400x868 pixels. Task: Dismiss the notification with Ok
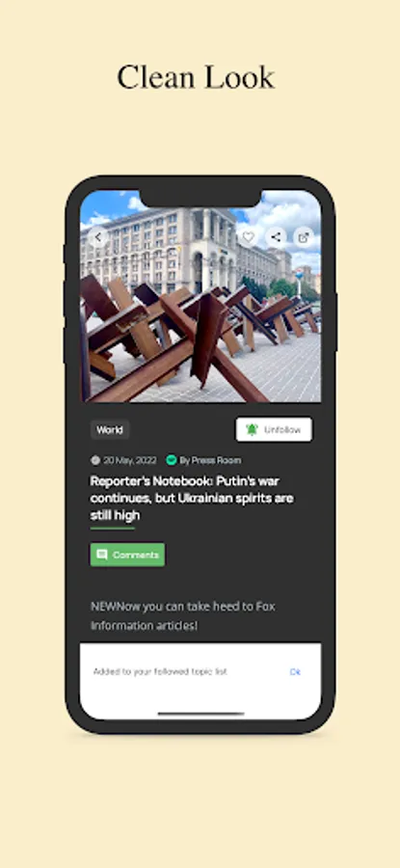click(x=295, y=671)
